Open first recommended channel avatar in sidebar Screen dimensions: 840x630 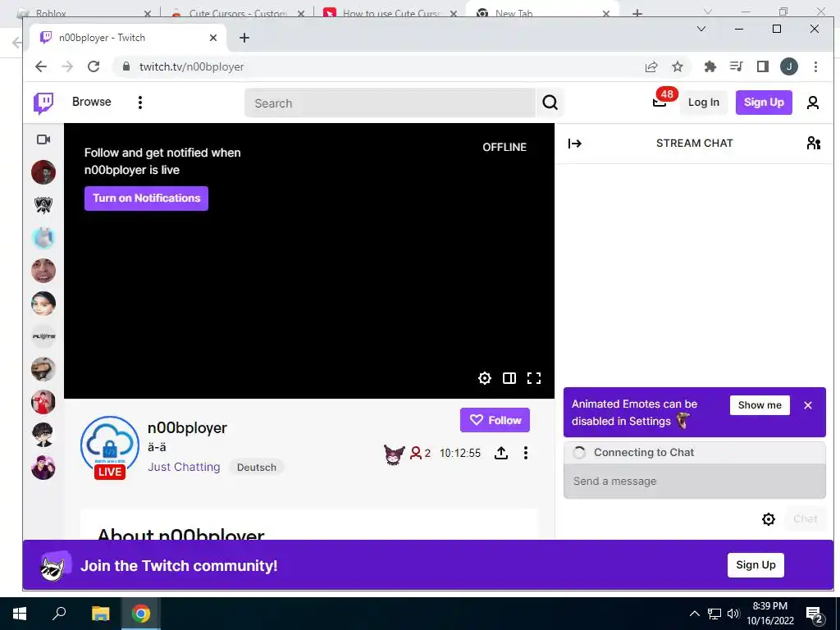pyautogui.click(x=43, y=172)
